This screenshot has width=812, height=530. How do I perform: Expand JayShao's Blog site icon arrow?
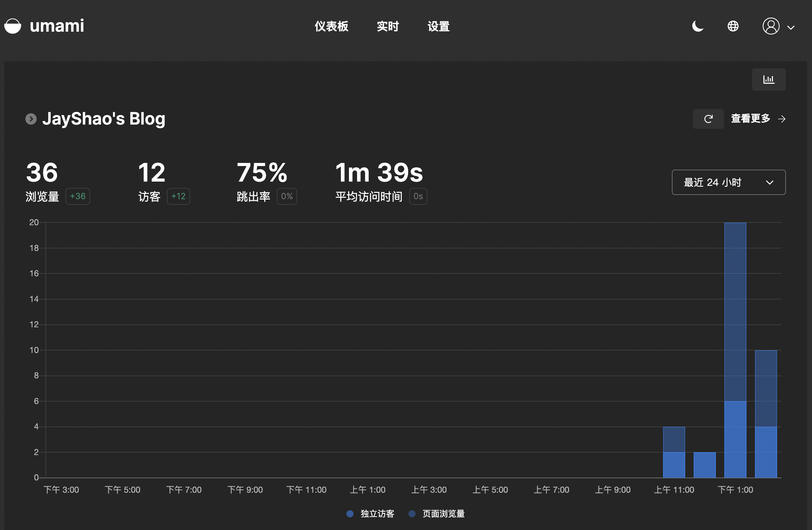(x=31, y=119)
